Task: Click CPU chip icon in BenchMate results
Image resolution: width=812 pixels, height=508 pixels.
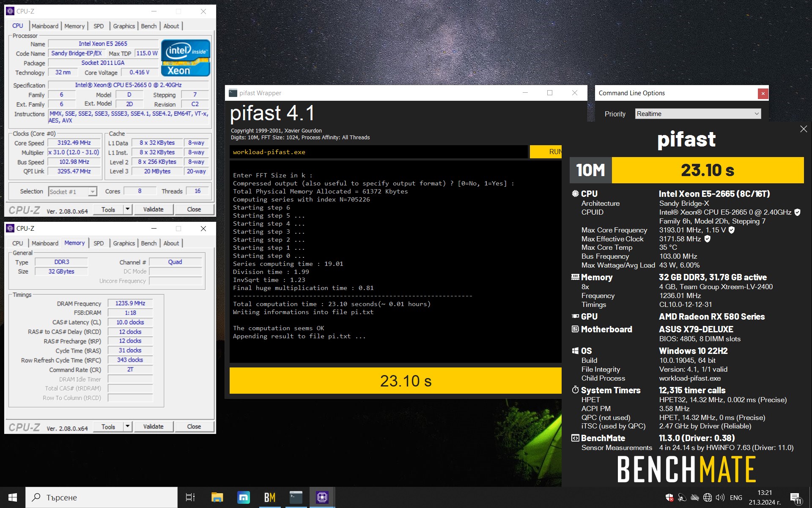Action: click(575, 194)
